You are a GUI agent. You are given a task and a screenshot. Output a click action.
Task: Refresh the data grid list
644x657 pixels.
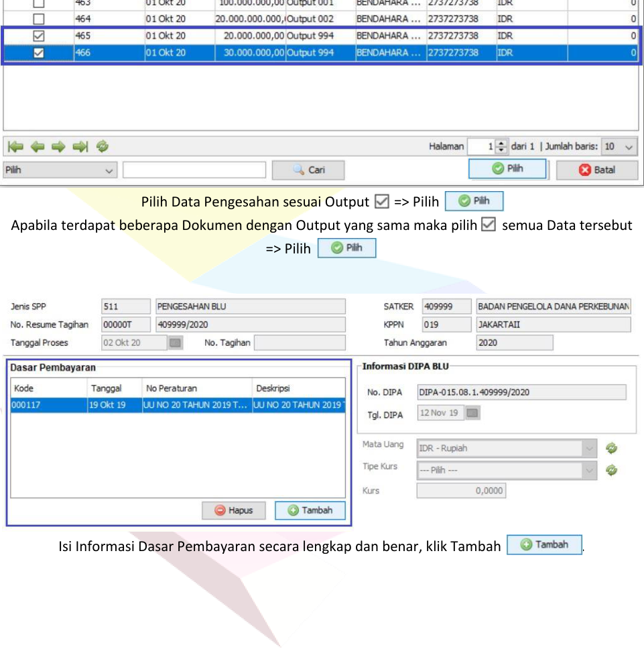[103, 146]
